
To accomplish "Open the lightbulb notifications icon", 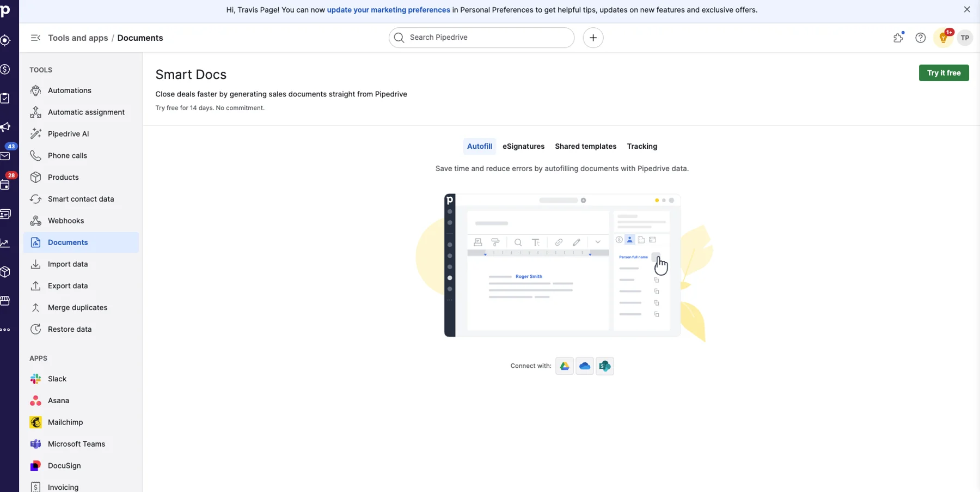I will pos(944,38).
